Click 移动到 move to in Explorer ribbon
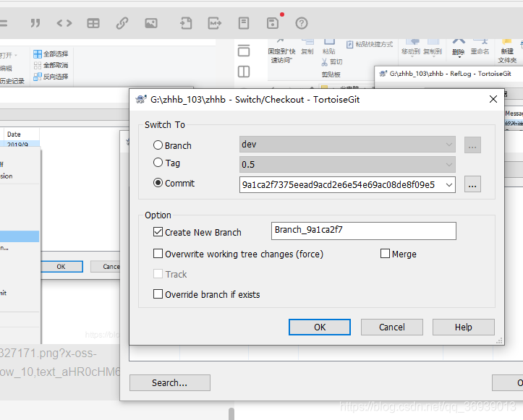The height and width of the screenshot is (420, 523). [411, 48]
